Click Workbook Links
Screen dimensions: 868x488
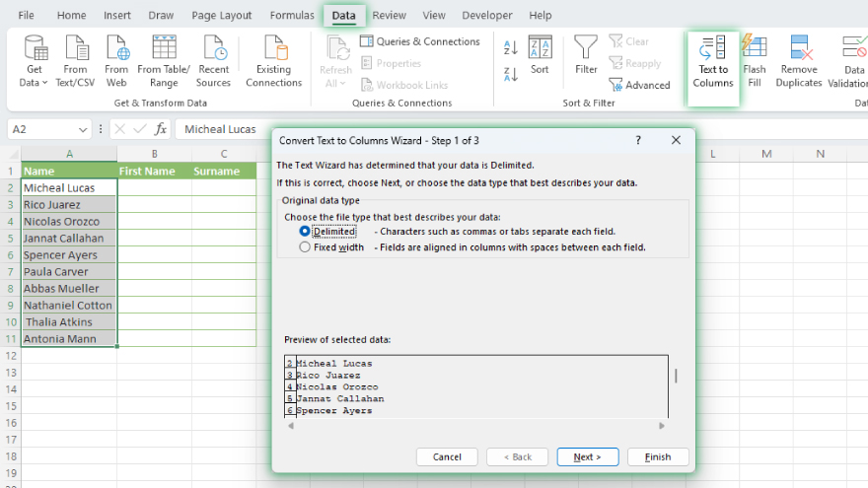(404, 85)
